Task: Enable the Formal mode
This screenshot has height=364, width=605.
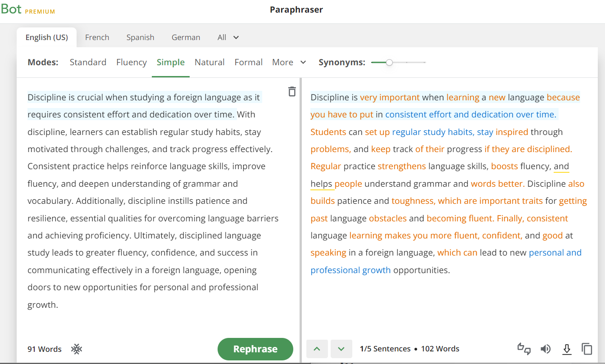Action: [x=248, y=62]
